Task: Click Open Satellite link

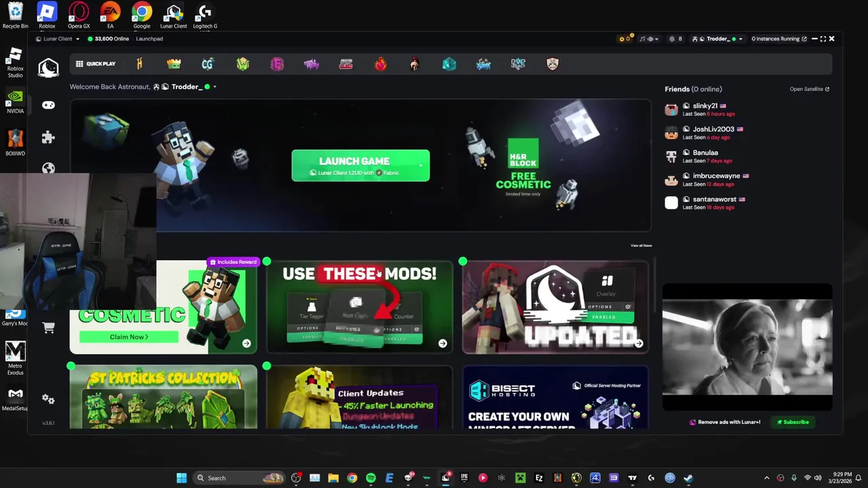Action: [809, 89]
